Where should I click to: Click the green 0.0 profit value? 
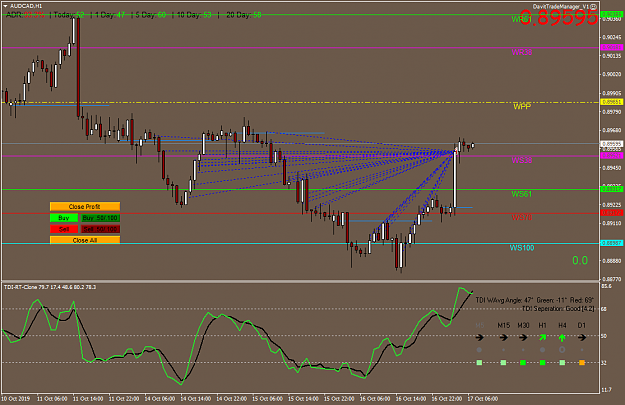(x=580, y=260)
